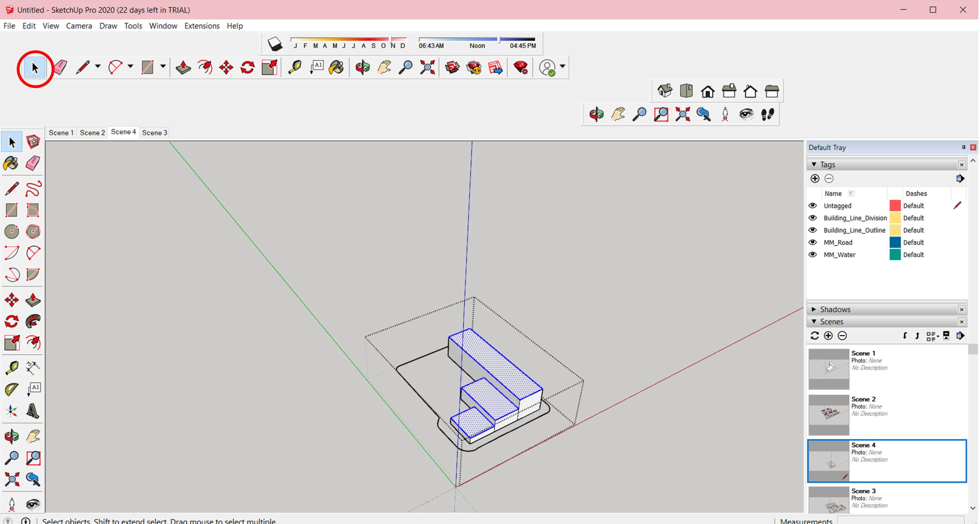Expand the Shadows panel
980x524 pixels.
[814, 309]
